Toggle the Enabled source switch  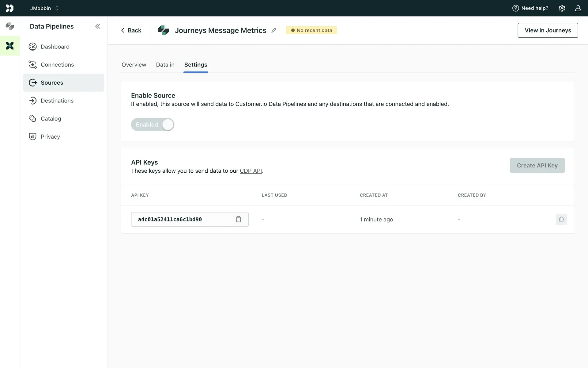153,125
